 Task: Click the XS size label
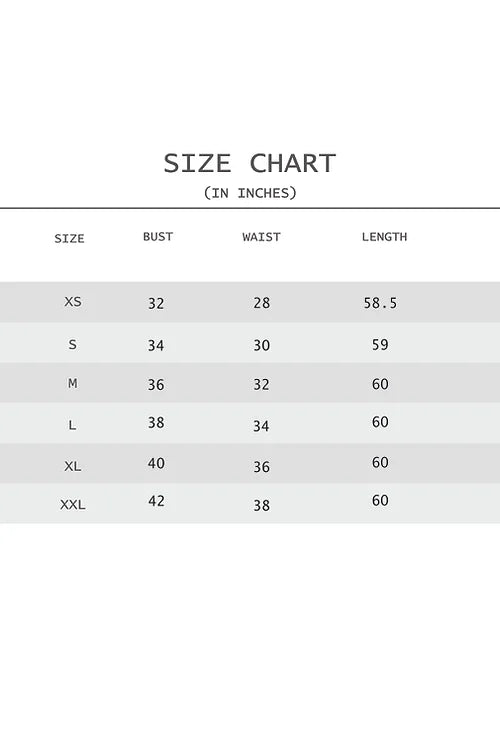(73, 301)
